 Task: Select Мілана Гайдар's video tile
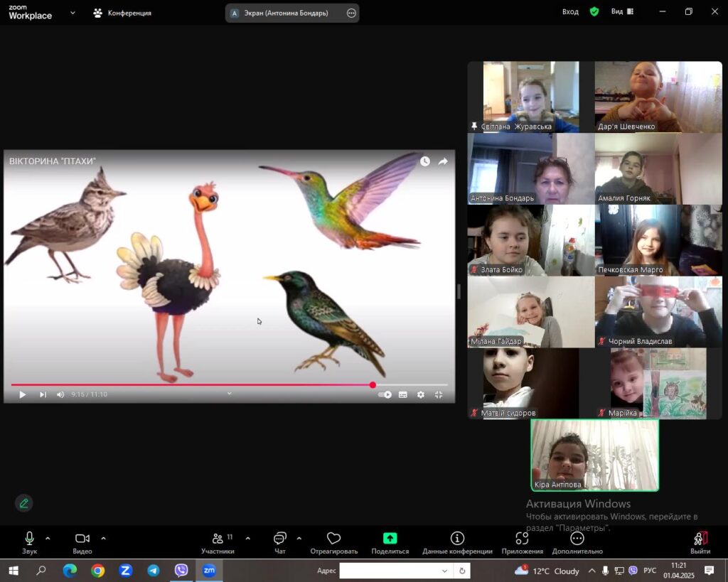pos(531,312)
